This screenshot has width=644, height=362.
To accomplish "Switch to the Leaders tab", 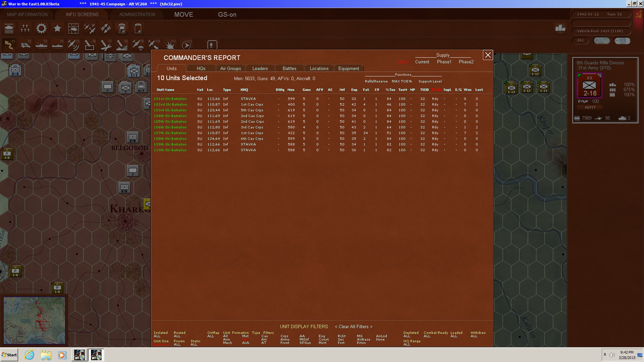I will click(x=260, y=68).
